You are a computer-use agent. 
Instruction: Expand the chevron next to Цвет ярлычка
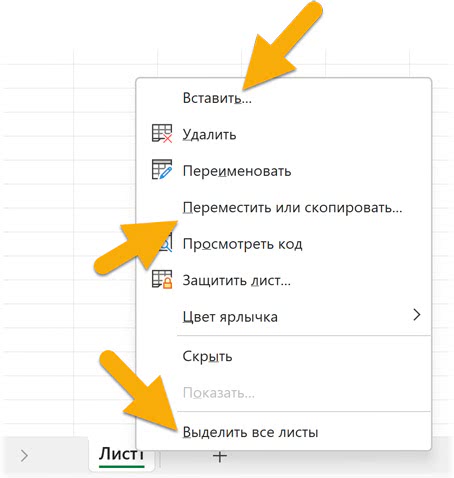(417, 315)
